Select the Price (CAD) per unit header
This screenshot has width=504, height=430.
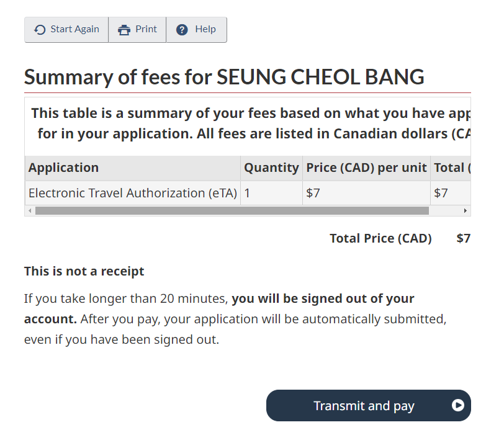click(x=366, y=168)
